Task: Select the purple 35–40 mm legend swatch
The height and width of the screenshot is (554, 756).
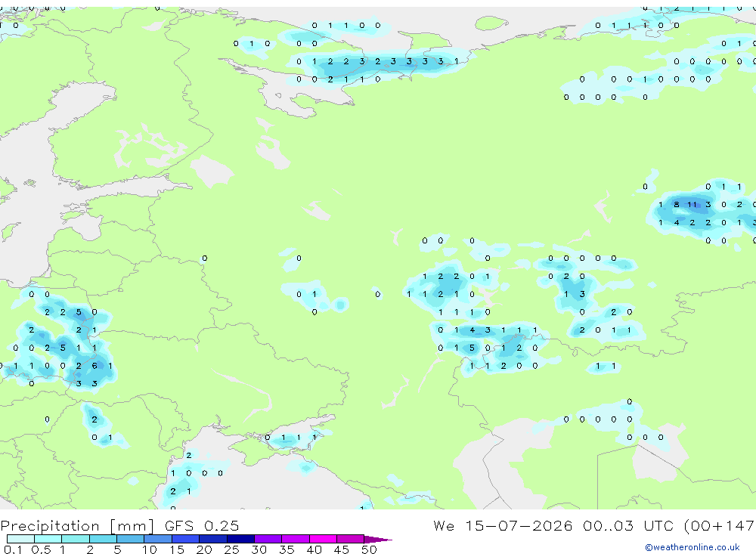Action: point(296,539)
